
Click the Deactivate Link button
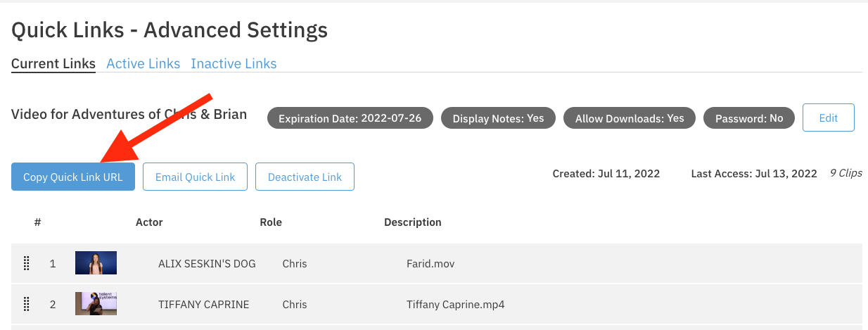(x=305, y=177)
